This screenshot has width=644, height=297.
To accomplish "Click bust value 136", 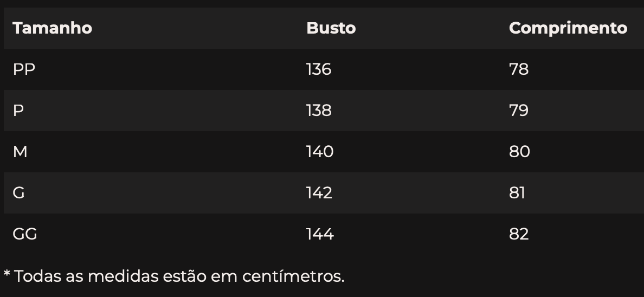I will [319, 69].
